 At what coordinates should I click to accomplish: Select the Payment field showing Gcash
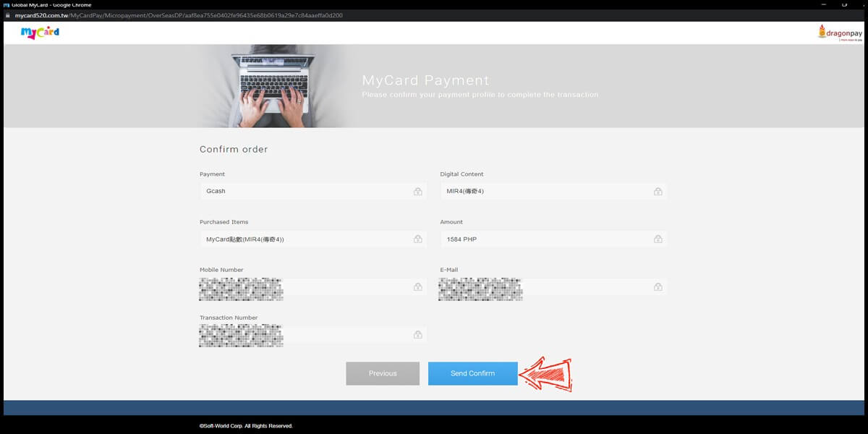point(313,191)
